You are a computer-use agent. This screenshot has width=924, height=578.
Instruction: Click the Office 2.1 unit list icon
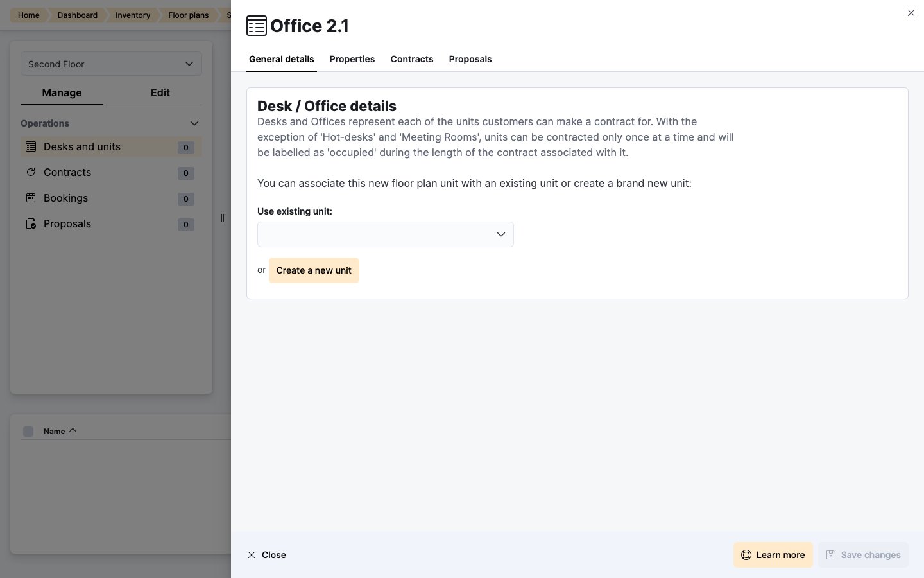[x=257, y=26]
